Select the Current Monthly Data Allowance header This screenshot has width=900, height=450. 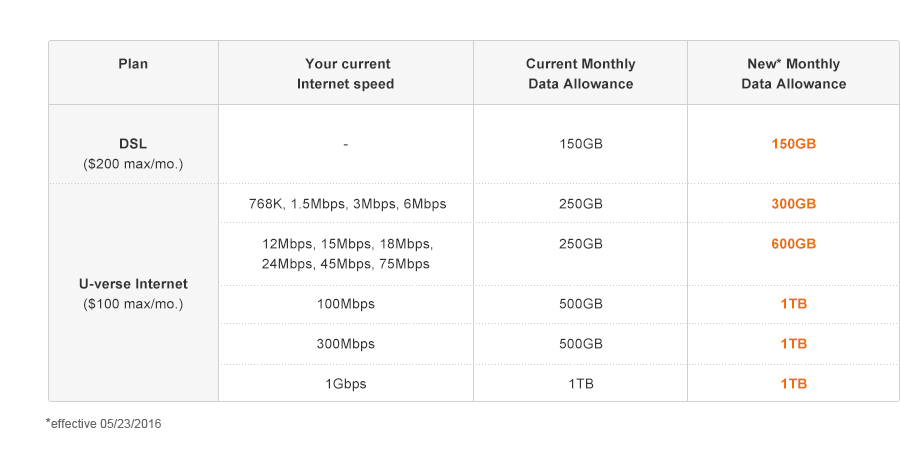(580, 74)
